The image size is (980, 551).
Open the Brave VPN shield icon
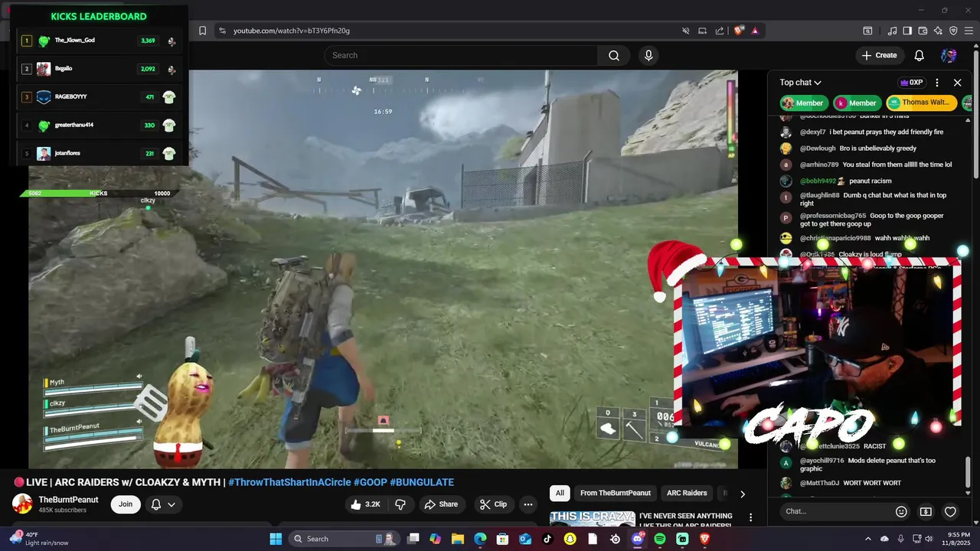pos(953,31)
